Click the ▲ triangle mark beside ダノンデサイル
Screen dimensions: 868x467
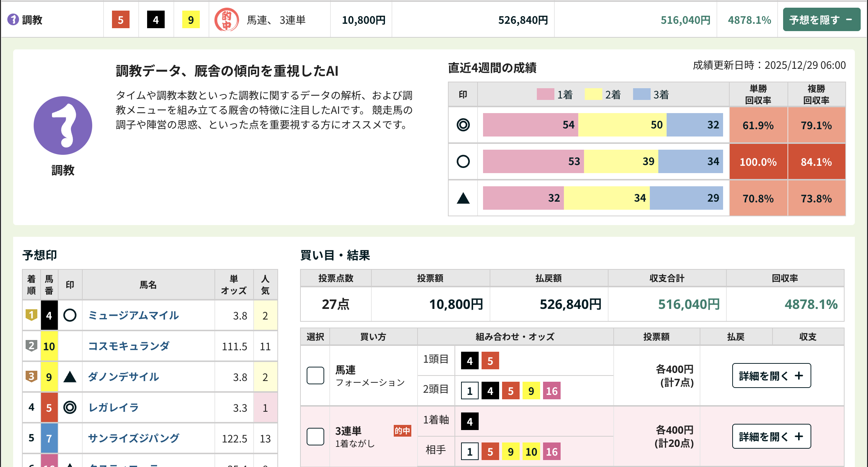[x=70, y=377]
